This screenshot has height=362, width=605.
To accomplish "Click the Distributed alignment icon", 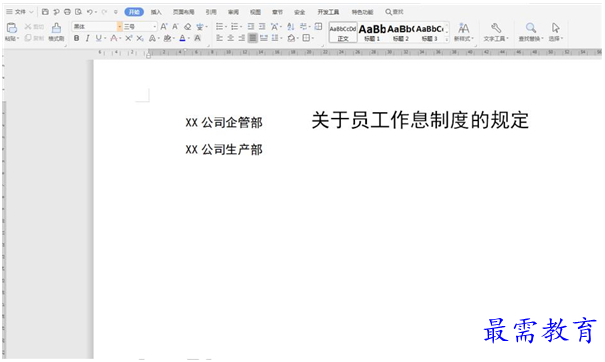I will (x=264, y=38).
